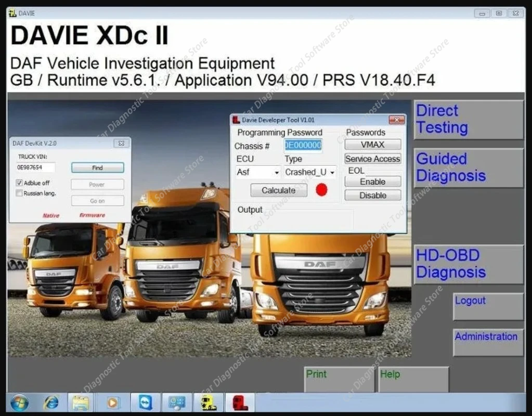
Task: Open Windows Explorer folder taskbar icon
Action: tap(81, 403)
